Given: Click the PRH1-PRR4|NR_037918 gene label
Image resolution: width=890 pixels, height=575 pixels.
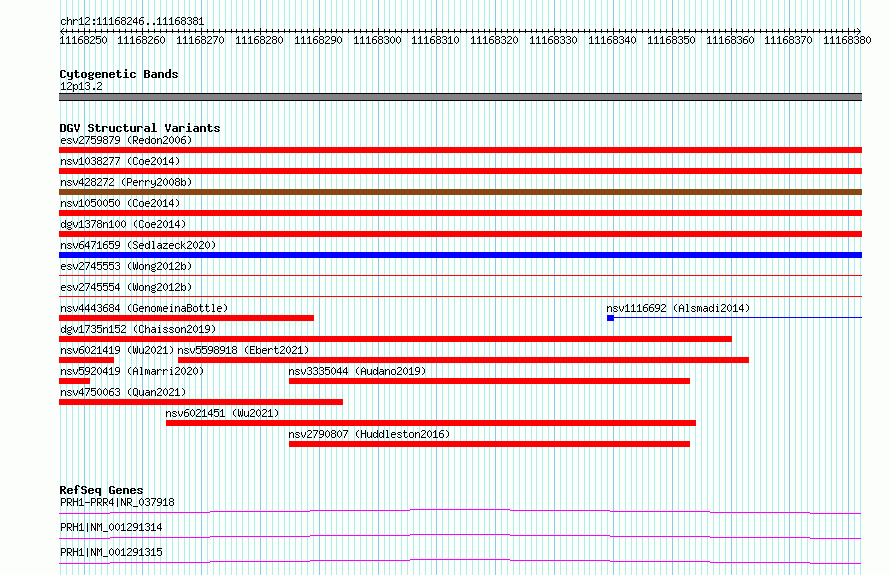Looking at the screenshot, I should (x=117, y=502).
